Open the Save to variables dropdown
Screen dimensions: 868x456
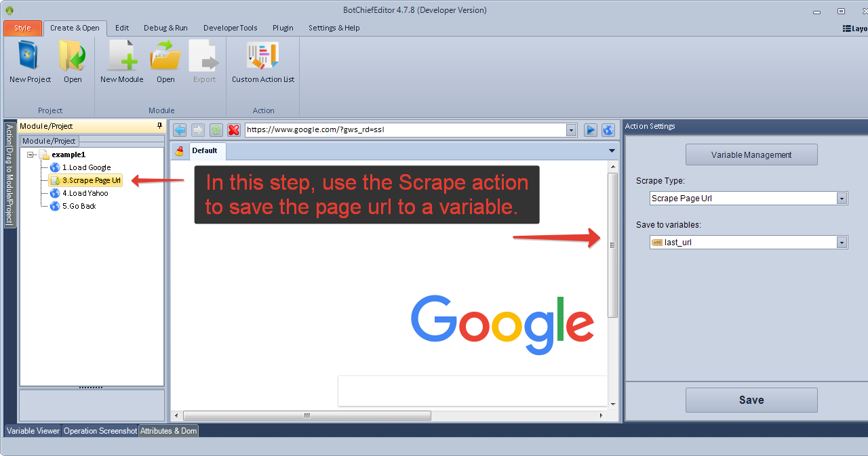point(842,243)
